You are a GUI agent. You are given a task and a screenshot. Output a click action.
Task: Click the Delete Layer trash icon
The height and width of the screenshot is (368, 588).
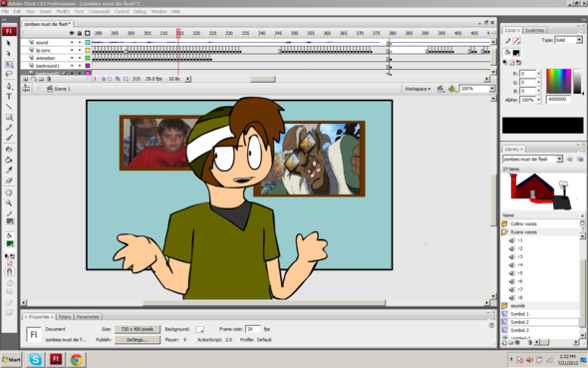click(49, 79)
